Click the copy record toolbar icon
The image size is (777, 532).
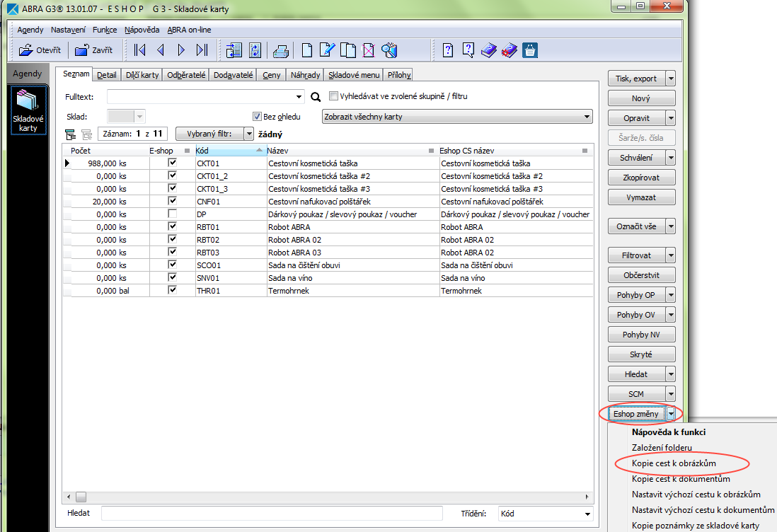pos(348,50)
